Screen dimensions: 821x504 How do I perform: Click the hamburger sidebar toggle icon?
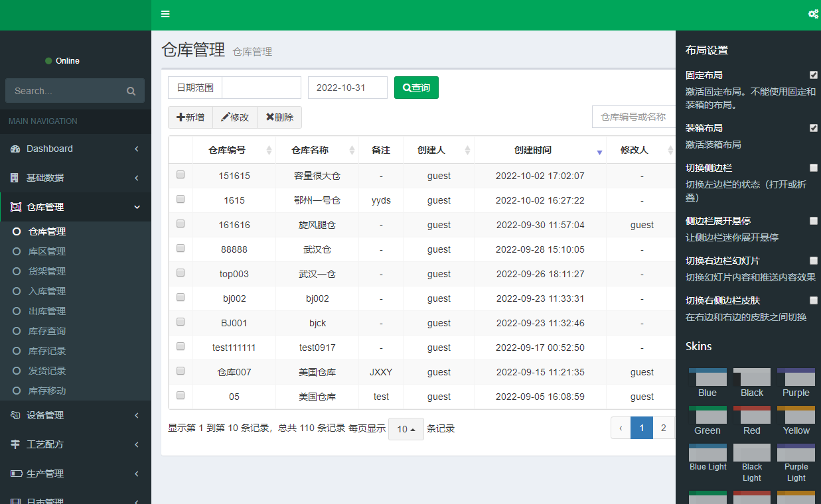(x=165, y=14)
